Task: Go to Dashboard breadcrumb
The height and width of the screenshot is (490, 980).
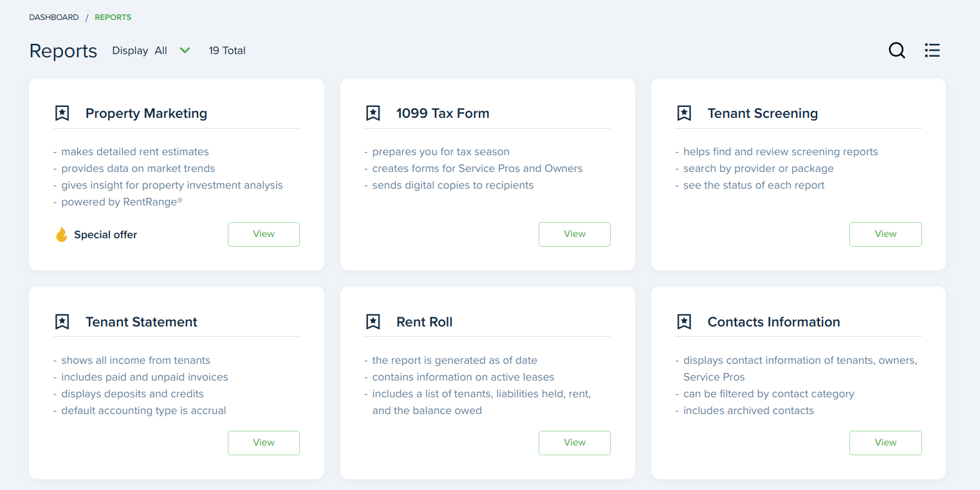Action: (x=54, y=17)
